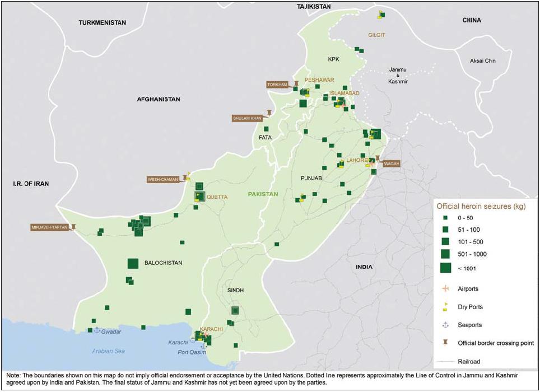Click the Port Qasim label

[x=192, y=352]
